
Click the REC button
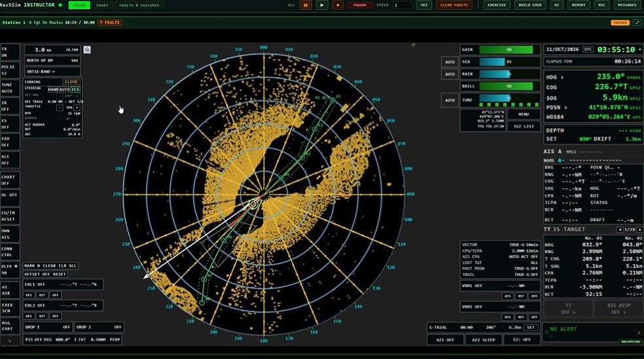click(x=601, y=5)
